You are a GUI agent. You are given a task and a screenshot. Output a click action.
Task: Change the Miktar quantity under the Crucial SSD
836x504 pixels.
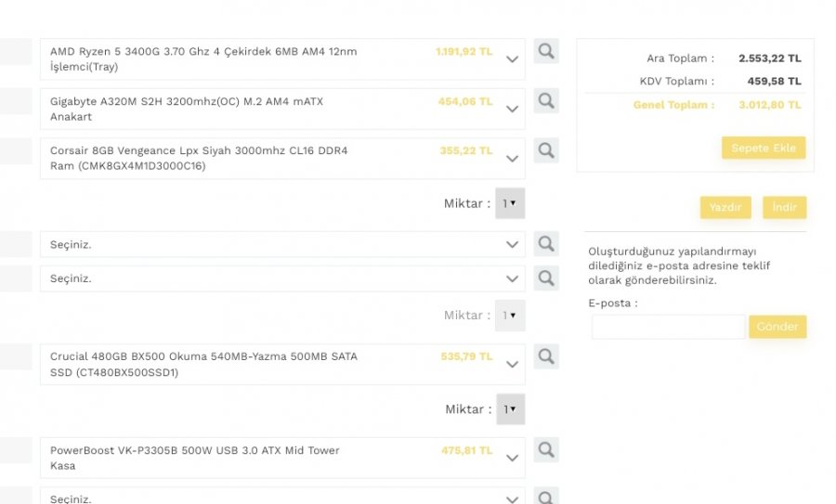[510, 409]
